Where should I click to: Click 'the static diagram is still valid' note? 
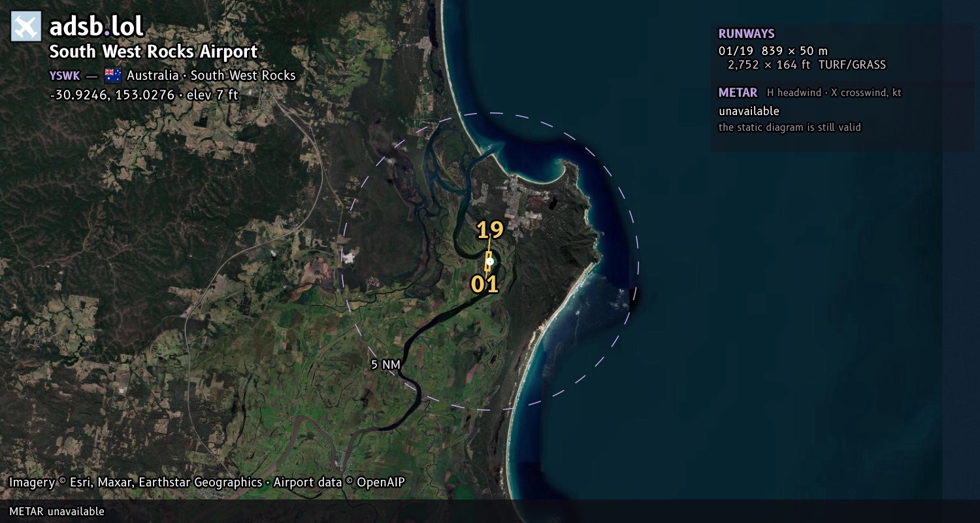[790, 127]
